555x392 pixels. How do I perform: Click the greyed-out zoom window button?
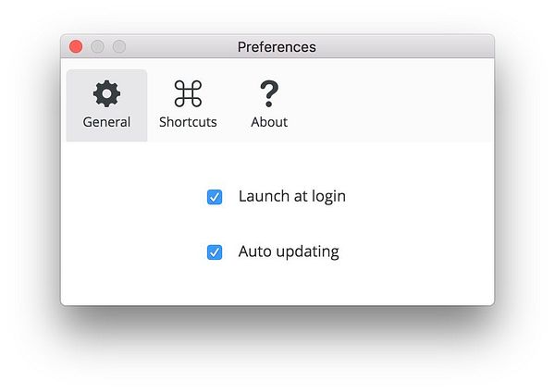pyautogui.click(x=118, y=46)
